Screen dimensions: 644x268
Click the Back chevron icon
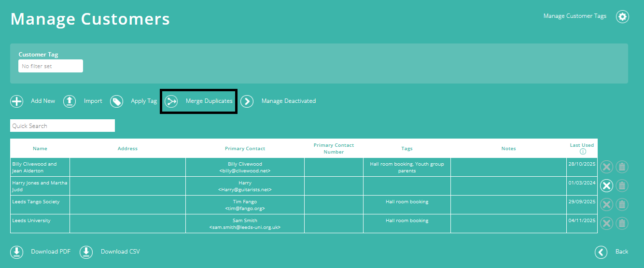[x=601, y=252]
